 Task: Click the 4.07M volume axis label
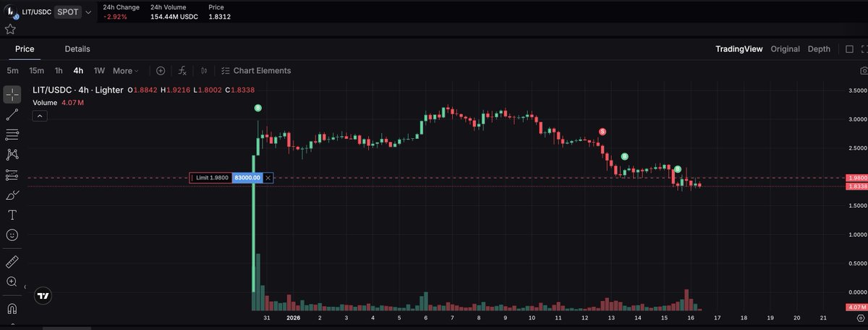pyautogui.click(x=856, y=308)
